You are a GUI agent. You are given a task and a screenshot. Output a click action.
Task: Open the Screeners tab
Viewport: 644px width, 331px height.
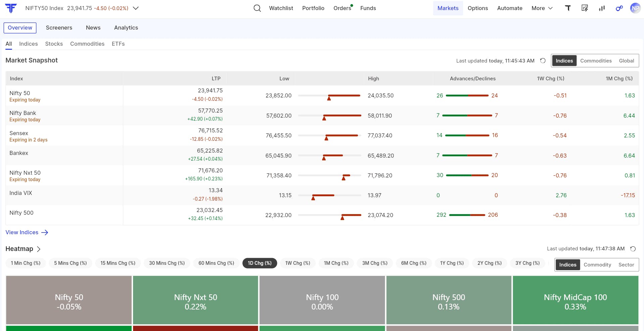click(59, 28)
